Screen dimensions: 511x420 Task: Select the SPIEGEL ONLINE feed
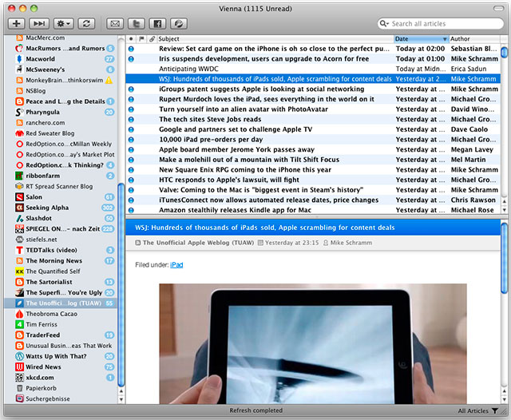(x=61, y=228)
